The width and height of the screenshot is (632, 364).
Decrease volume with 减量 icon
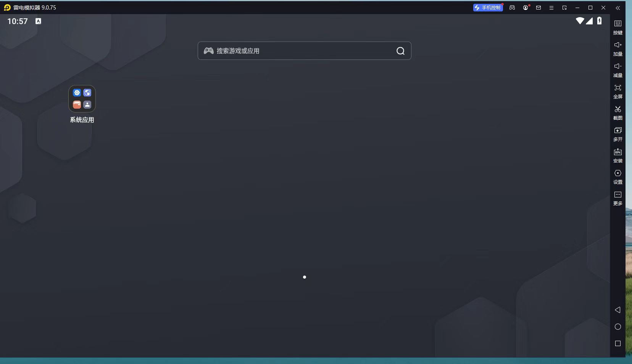[617, 70]
